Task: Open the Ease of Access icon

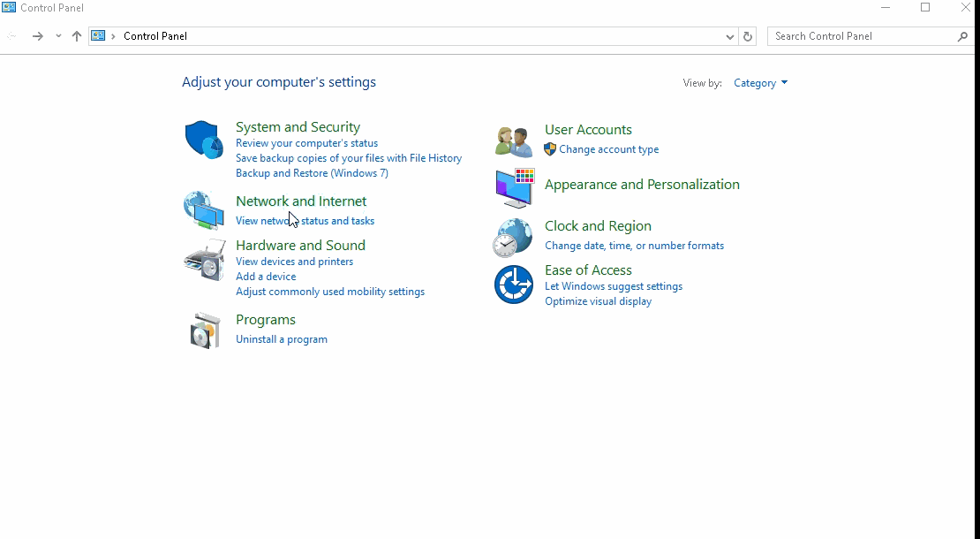Action: (x=514, y=285)
